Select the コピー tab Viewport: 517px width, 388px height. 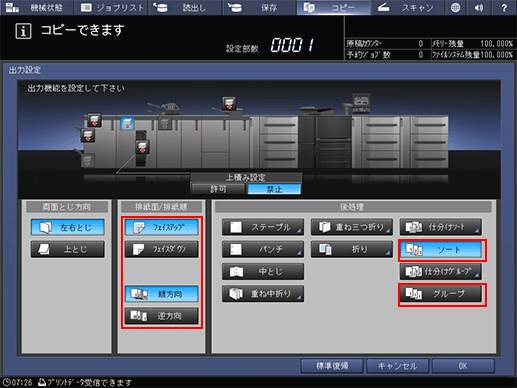(333, 7)
